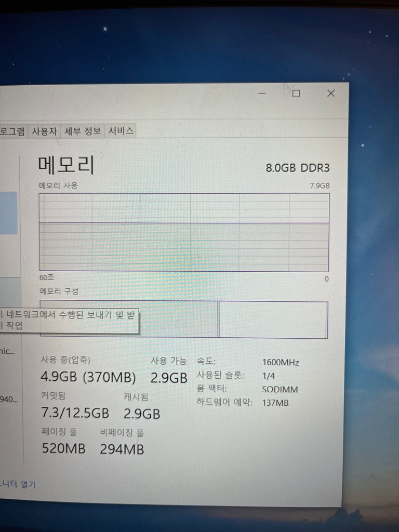This screenshot has width=399, height=532.
Task: Select the sidebar item ending in 940...
Action: (9, 399)
